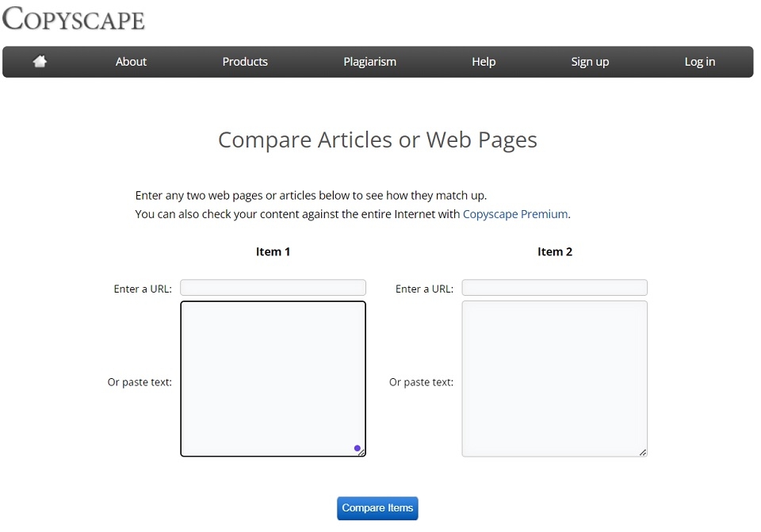Click the Compare Items button

pyautogui.click(x=377, y=508)
